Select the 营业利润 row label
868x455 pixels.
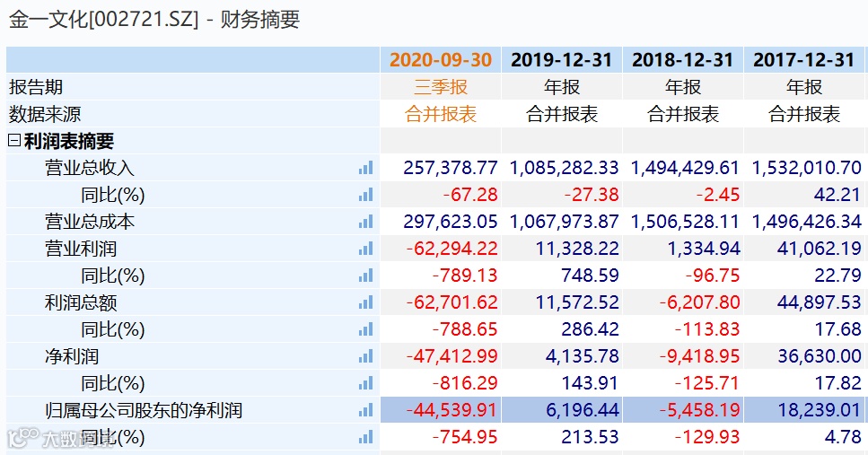coord(81,249)
